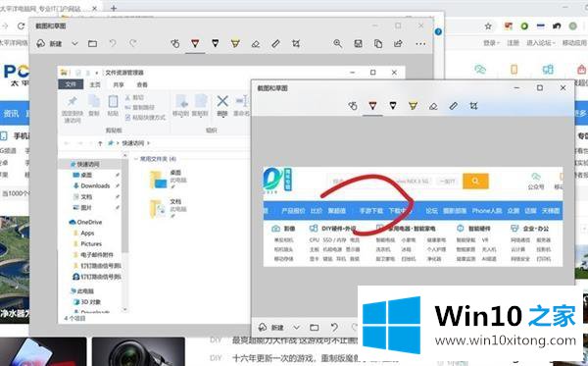Redo in back Snip & Sketch window toolbar

coord(132,43)
